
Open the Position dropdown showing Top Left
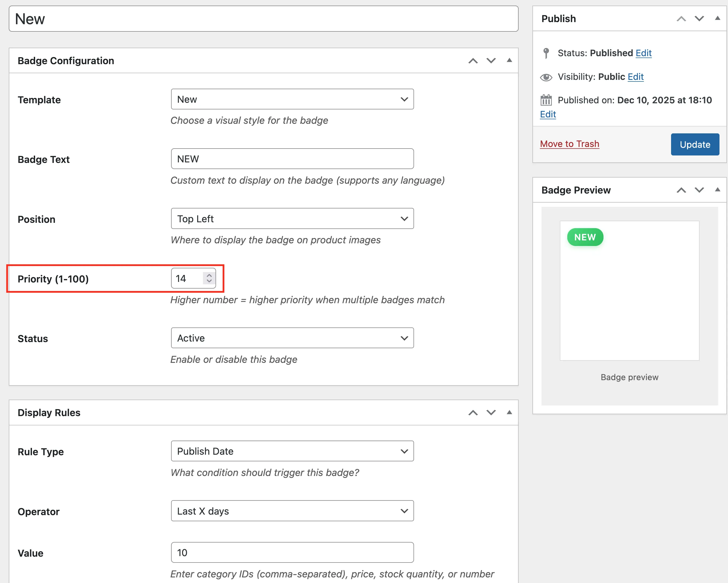[292, 219]
